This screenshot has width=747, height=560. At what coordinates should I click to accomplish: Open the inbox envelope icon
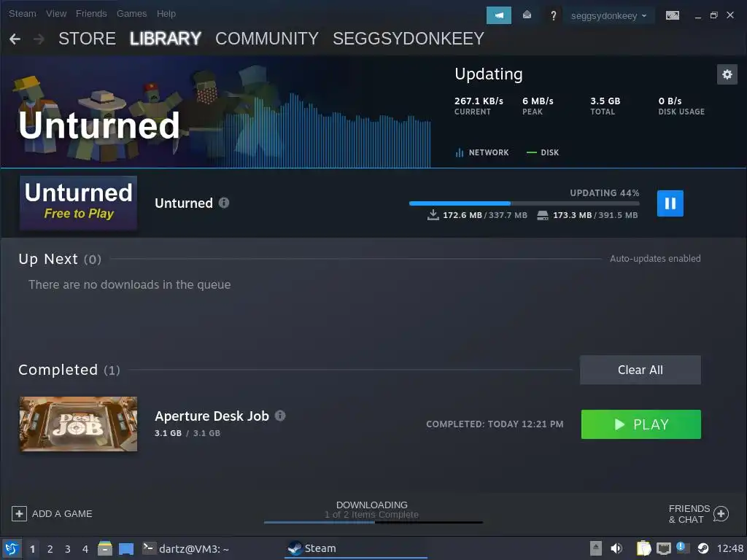[527, 15]
